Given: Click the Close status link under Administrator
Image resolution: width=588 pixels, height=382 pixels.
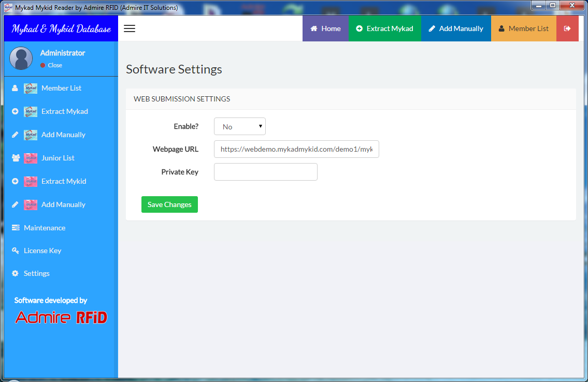Looking at the screenshot, I should pos(54,65).
